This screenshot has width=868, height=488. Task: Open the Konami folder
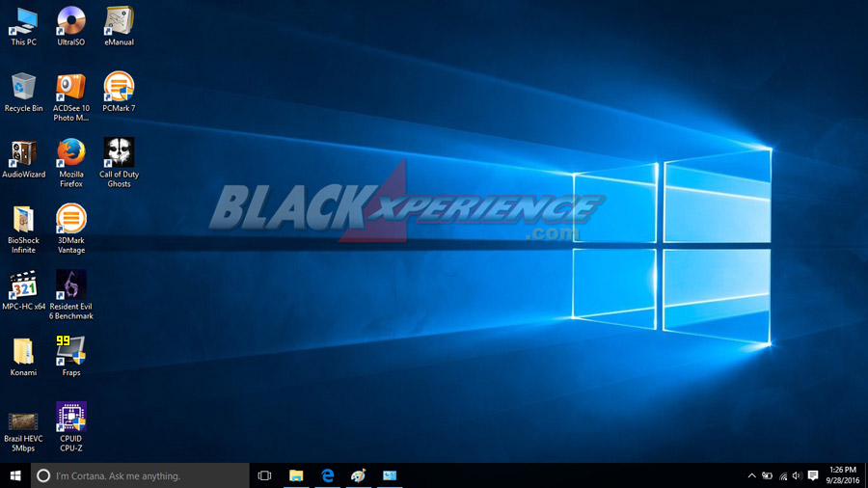tap(24, 356)
